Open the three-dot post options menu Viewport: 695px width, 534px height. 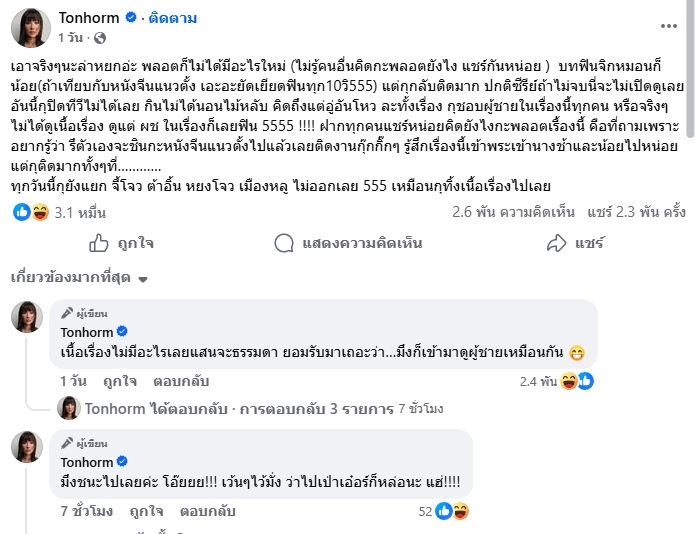(668, 26)
